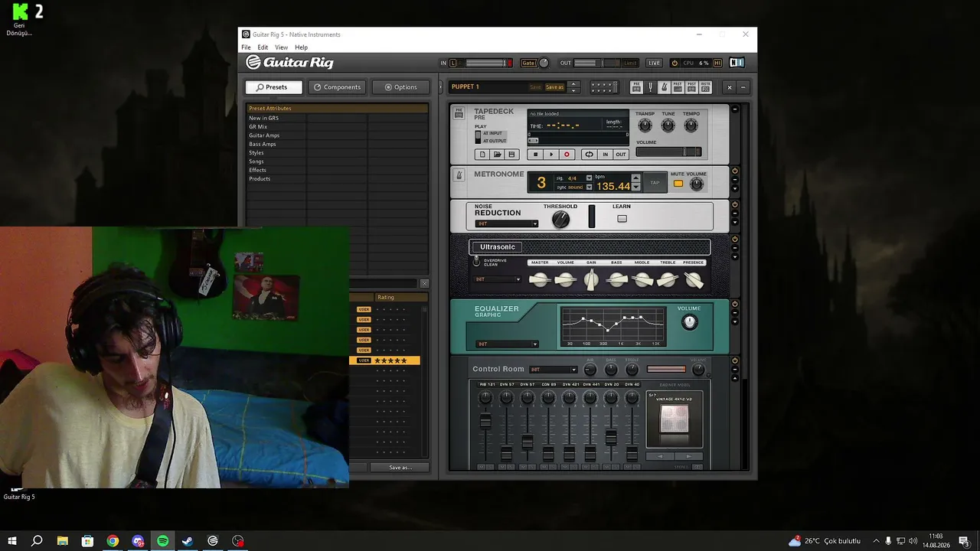980x551 pixels.
Task: Power off the Metronome module
Action: coord(735,171)
